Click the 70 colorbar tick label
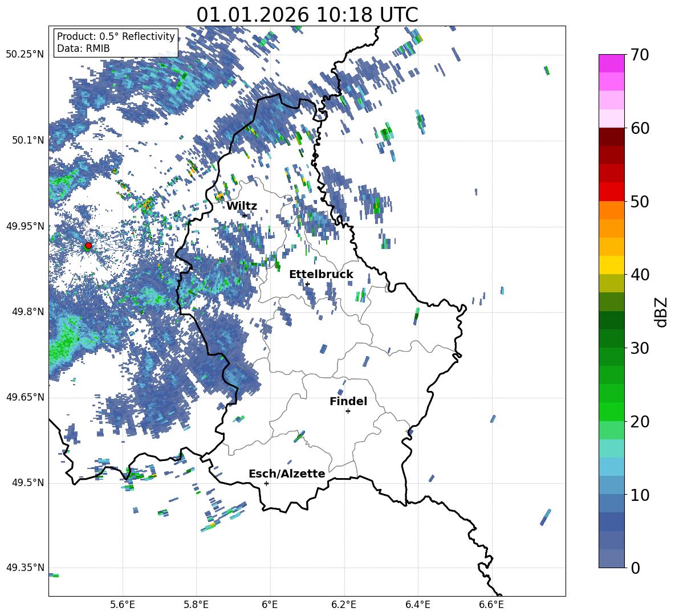Screen dimensions: 675x616 [640, 55]
